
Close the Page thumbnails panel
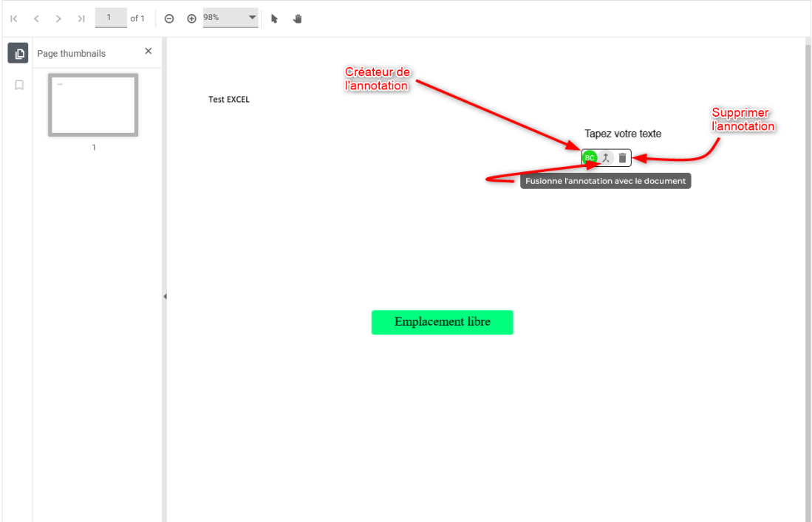click(149, 51)
